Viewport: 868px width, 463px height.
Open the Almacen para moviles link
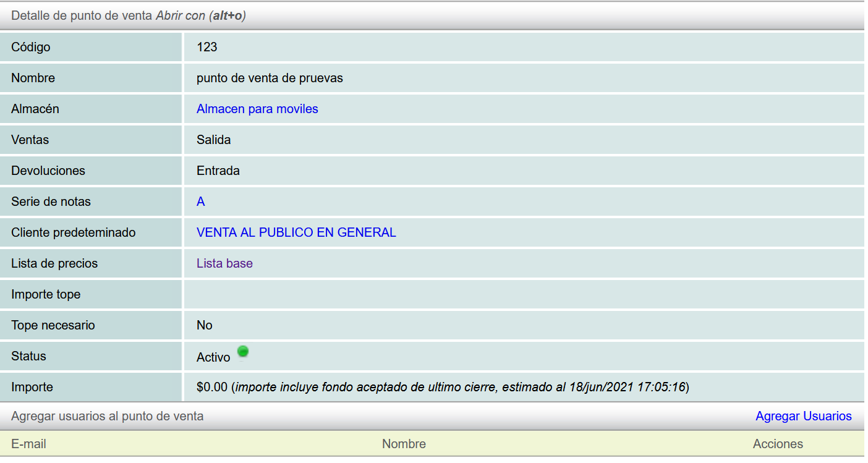coord(257,109)
